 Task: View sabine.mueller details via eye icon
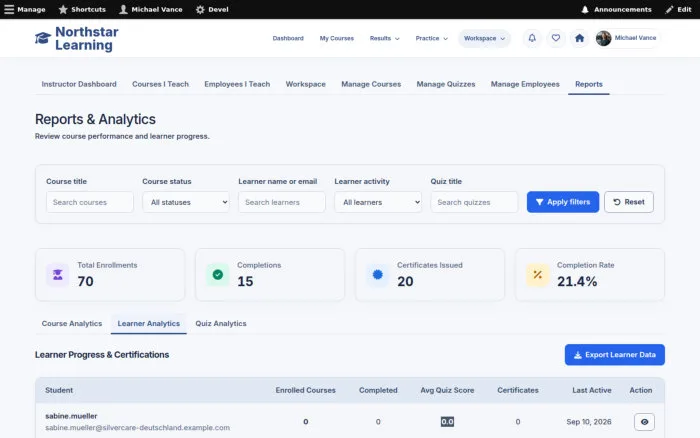coord(644,422)
